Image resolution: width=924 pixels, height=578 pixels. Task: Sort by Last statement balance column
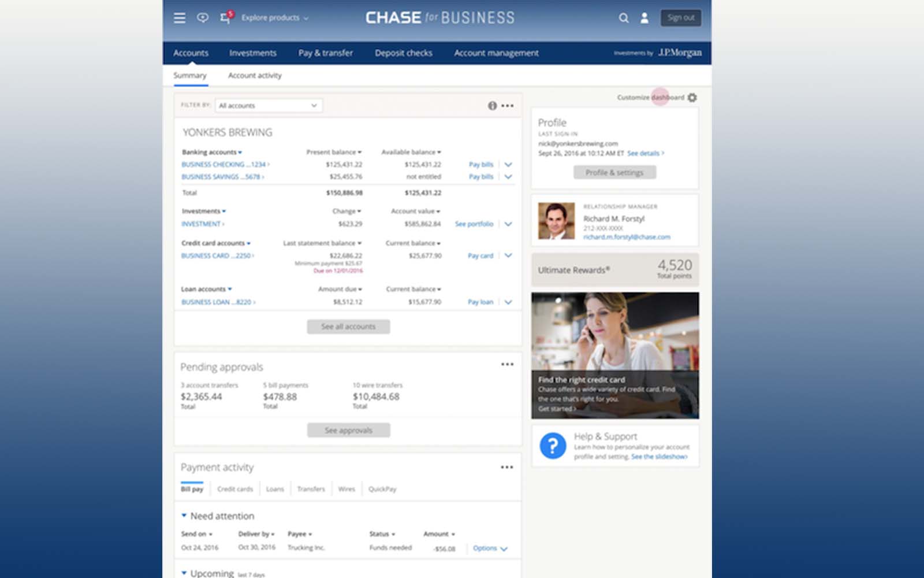[x=322, y=243]
